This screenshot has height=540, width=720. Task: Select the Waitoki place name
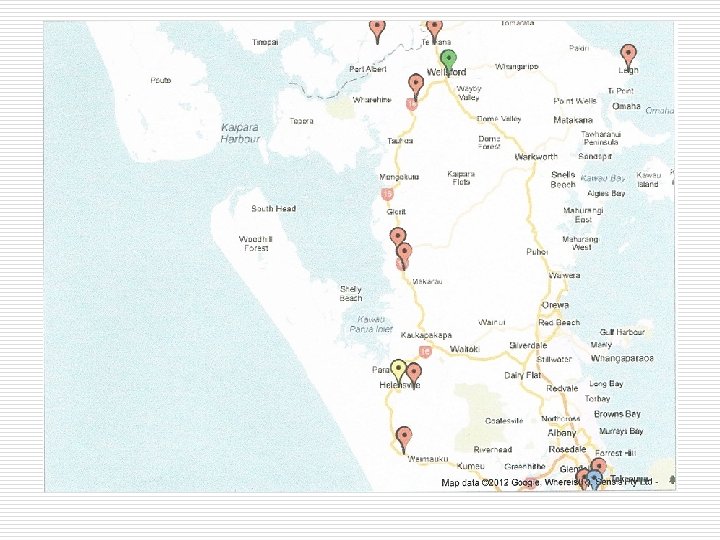coord(465,349)
